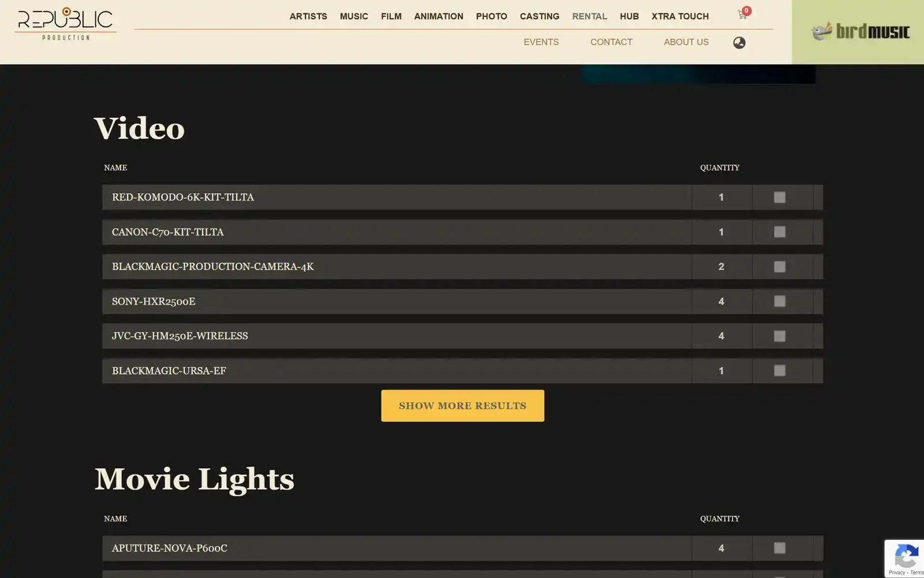
Task: Click the Video section heading
Action: (139, 128)
